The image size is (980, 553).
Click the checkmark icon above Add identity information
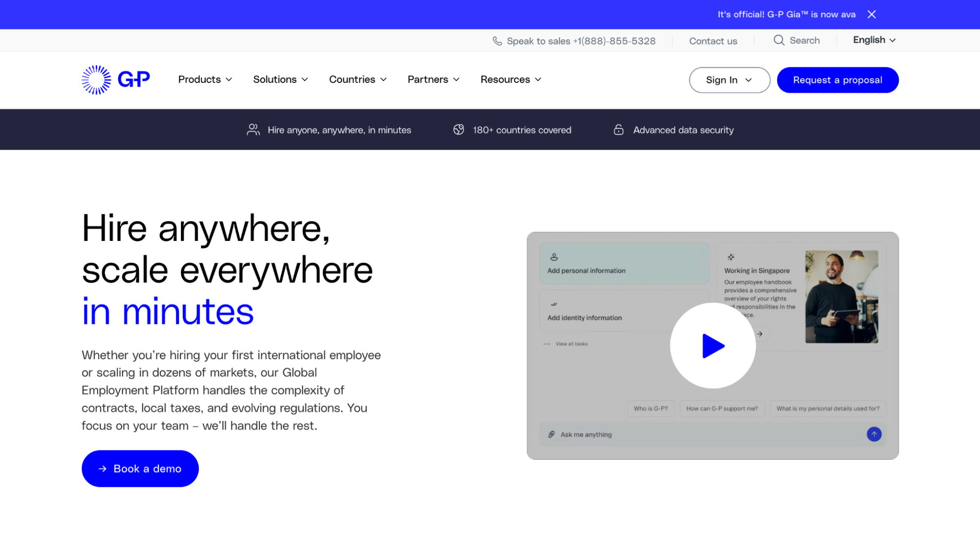(554, 304)
